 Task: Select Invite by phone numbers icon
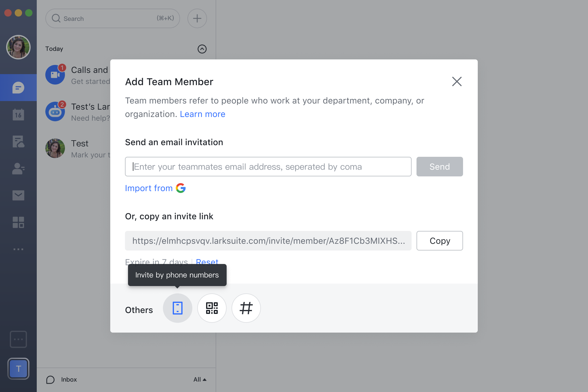[x=178, y=308]
